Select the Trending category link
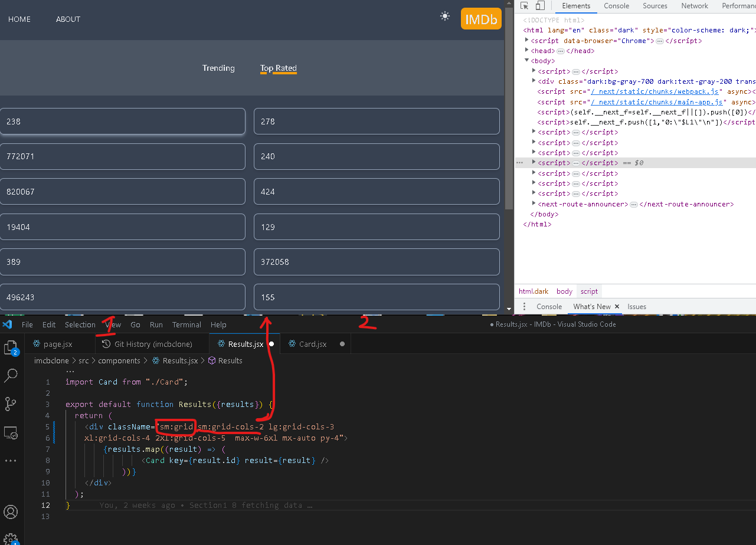Image resolution: width=756 pixels, height=545 pixels. [218, 68]
